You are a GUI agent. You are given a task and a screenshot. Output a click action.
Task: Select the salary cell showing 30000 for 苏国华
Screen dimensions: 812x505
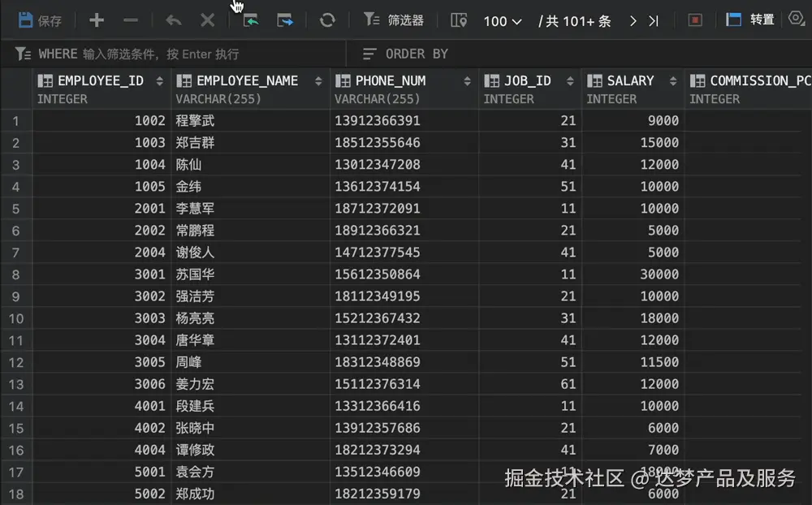(641, 274)
